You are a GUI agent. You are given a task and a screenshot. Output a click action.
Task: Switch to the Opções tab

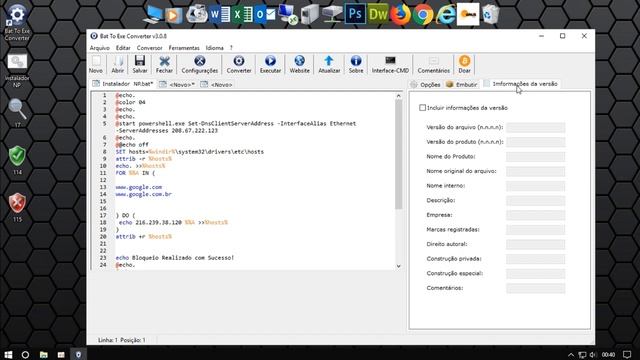click(x=426, y=84)
